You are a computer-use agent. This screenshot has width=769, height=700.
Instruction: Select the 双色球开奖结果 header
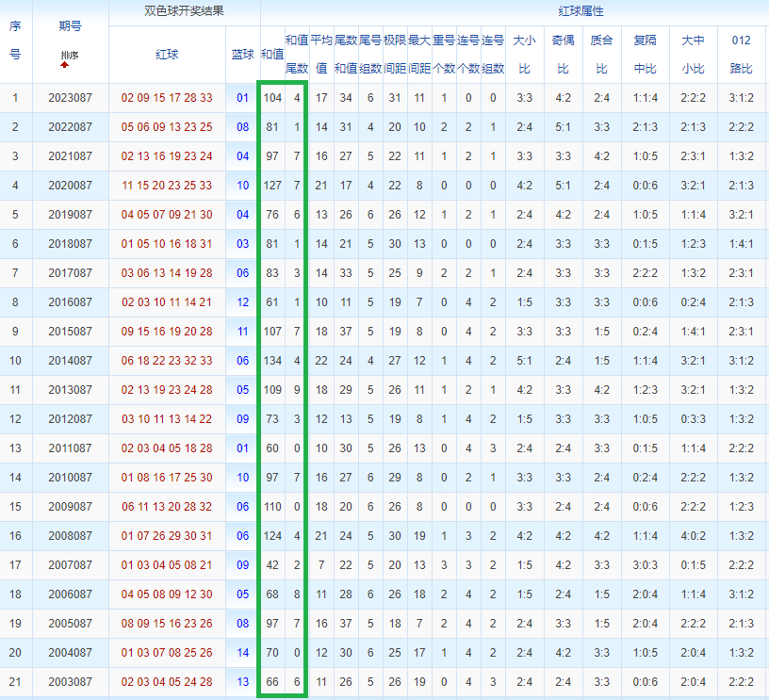pos(184,11)
